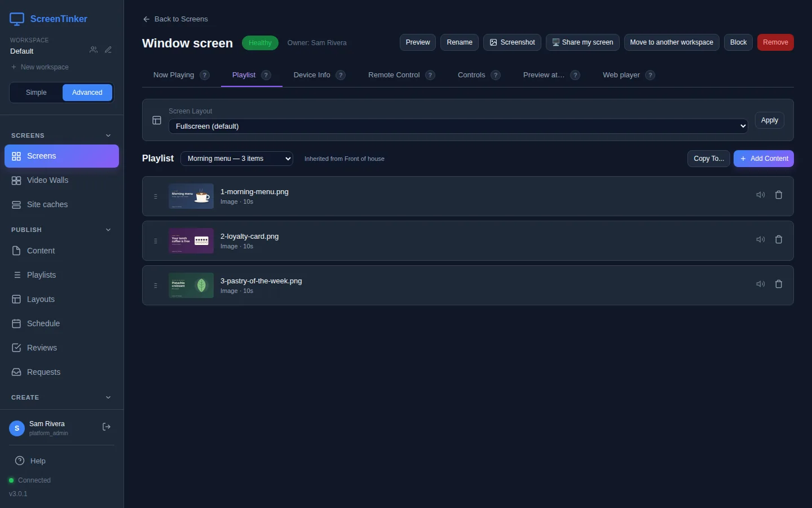Open Site caches in sidebar
The height and width of the screenshot is (508, 812).
61,204
